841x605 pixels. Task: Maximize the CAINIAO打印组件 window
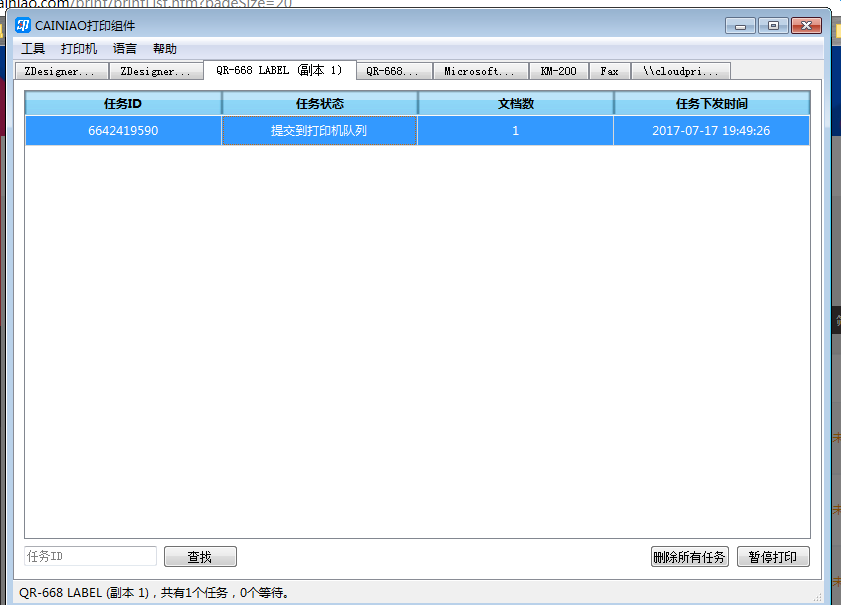773,25
